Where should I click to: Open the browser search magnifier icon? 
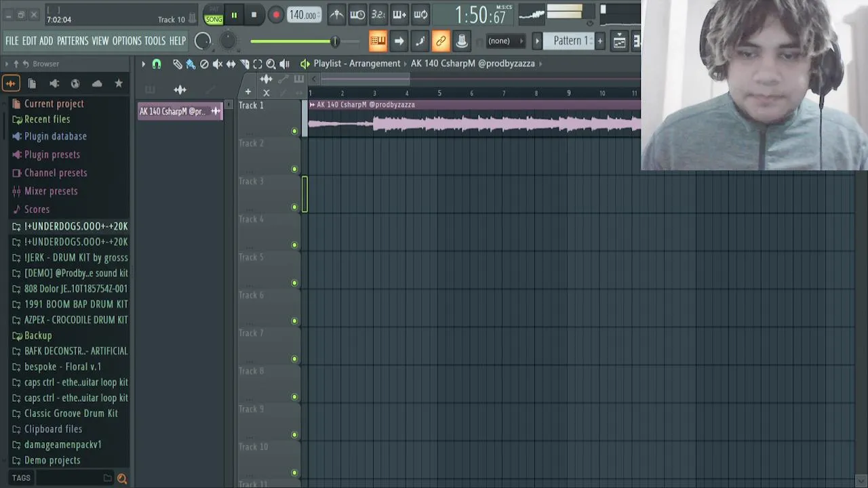click(122, 479)
